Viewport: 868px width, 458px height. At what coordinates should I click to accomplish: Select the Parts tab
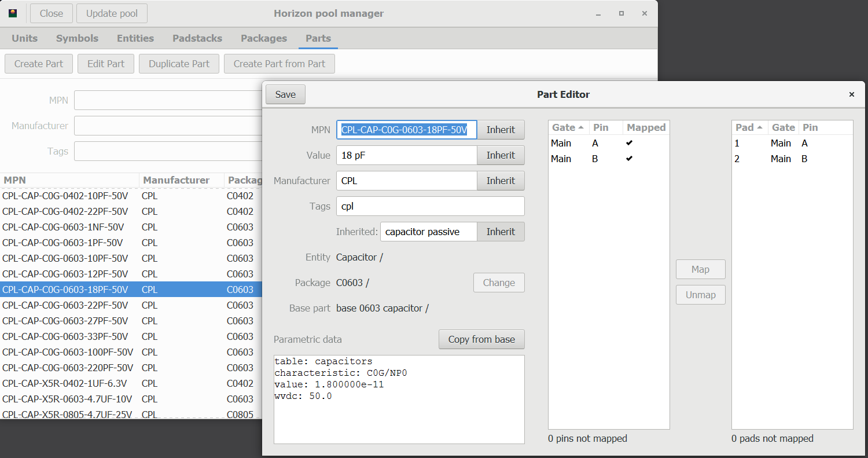(x=318, y=38)
